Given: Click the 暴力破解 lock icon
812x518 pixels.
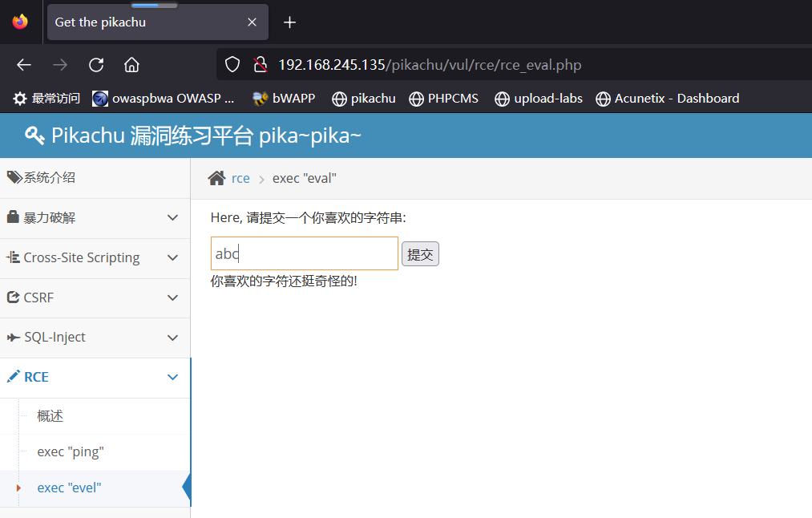Looking at the screenshot, I should (13, 217).
